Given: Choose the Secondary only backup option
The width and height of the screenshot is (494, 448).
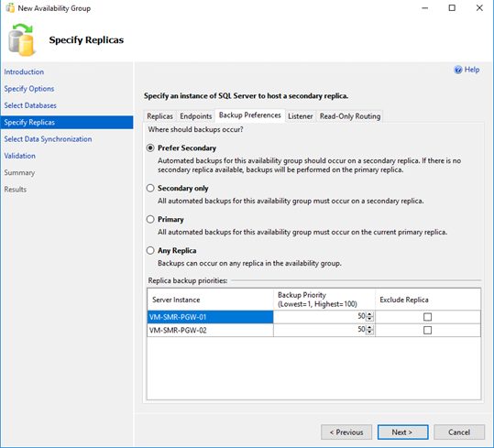Looking at the screenshot, I should (x=150, y=188).
